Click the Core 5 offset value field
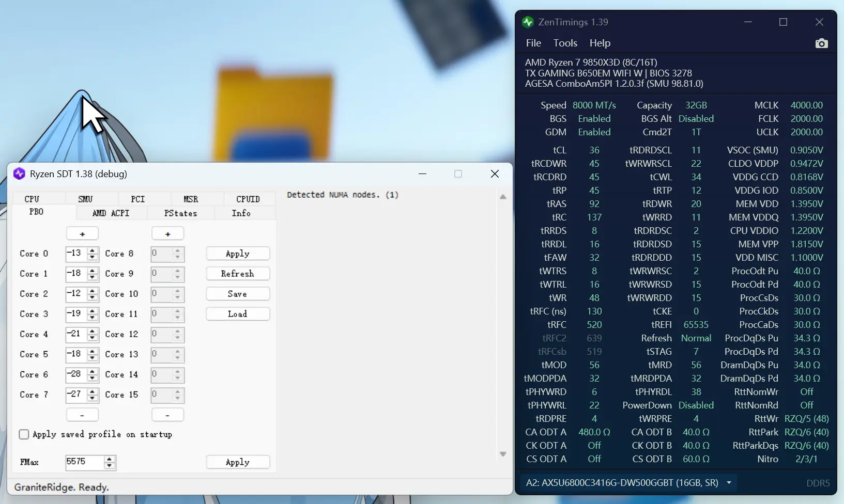The width and height of the screenshot is (844, 504). [x=76, y=354]
